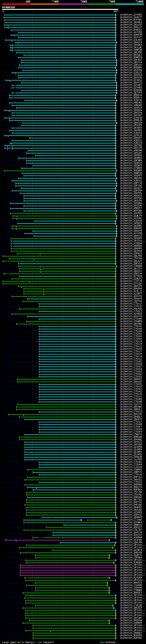Open hit UniRef100_O04077
The width and height of the screenshot is (146, 644).
[131, 17]
